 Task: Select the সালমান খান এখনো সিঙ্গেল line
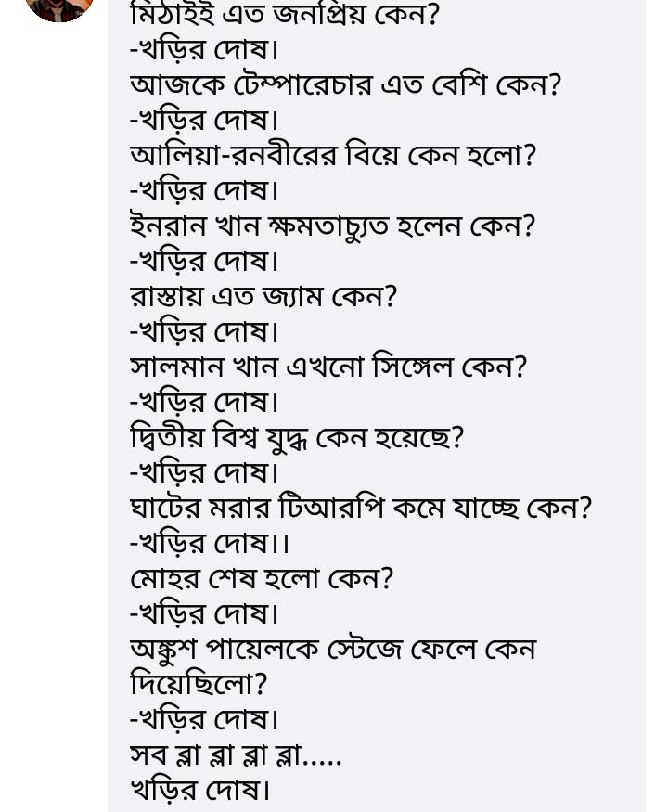coord(328,367)
